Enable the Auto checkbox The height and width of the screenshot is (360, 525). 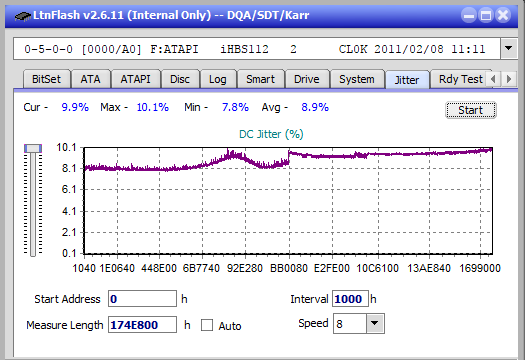point(207,325)
